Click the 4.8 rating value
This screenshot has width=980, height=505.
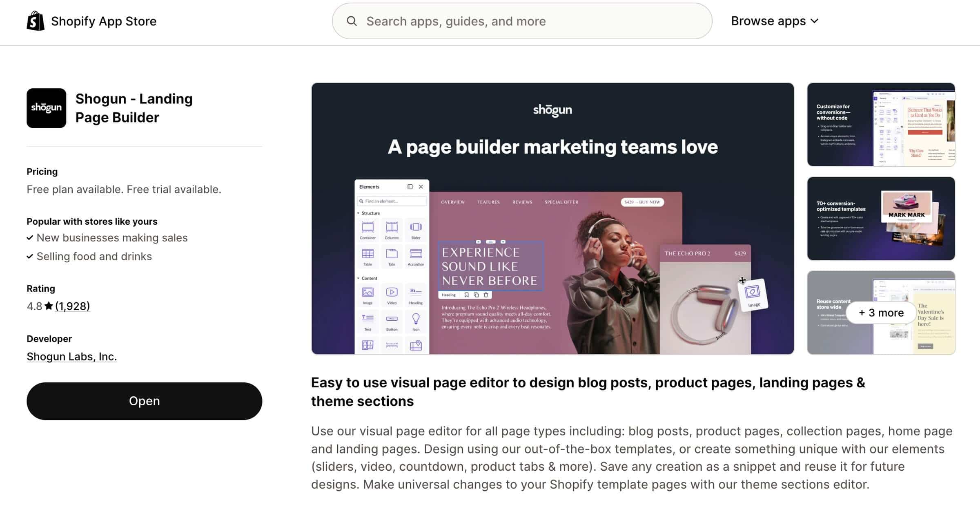(34, 306)
